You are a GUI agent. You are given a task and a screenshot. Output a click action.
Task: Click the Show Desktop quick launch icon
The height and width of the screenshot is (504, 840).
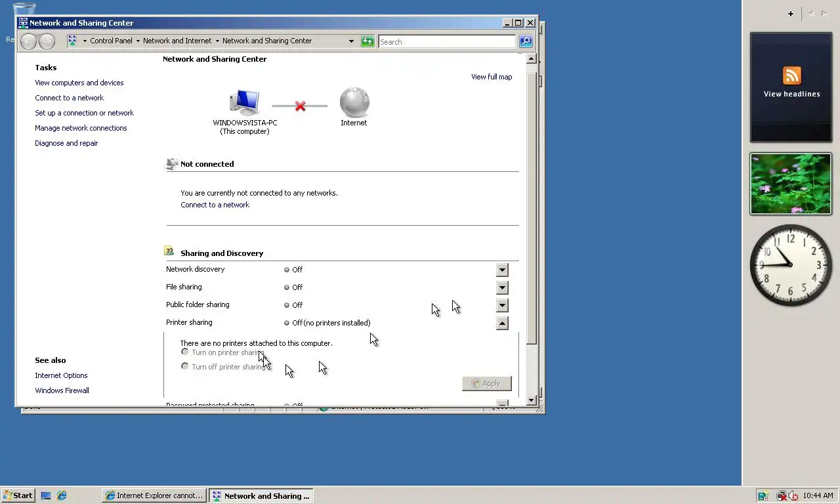46,495
